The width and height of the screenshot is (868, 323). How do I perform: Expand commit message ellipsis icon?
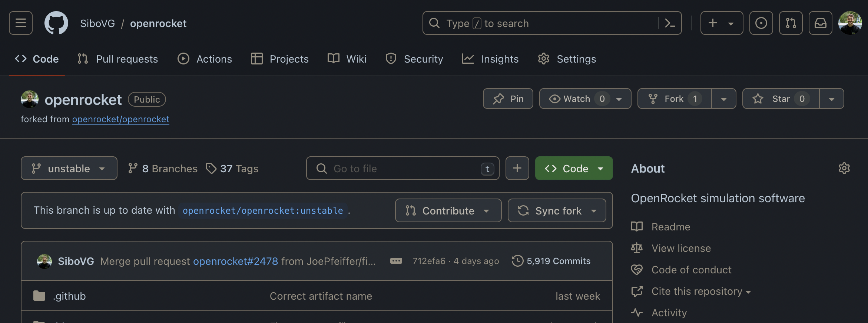coord(396,261)
